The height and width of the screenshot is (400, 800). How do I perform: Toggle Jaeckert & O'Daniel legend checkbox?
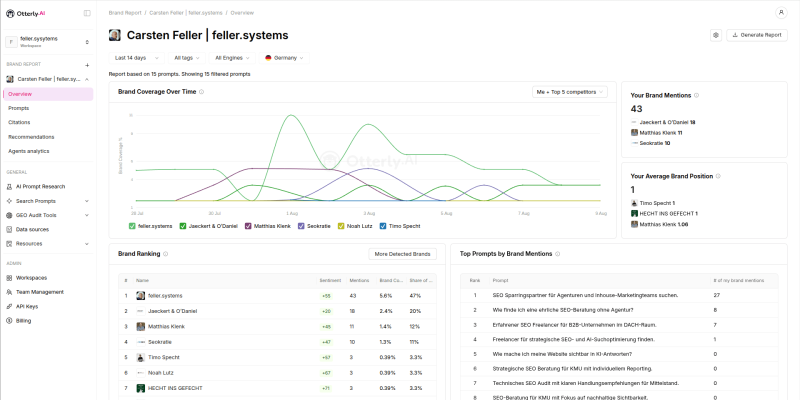coord(183,226)
